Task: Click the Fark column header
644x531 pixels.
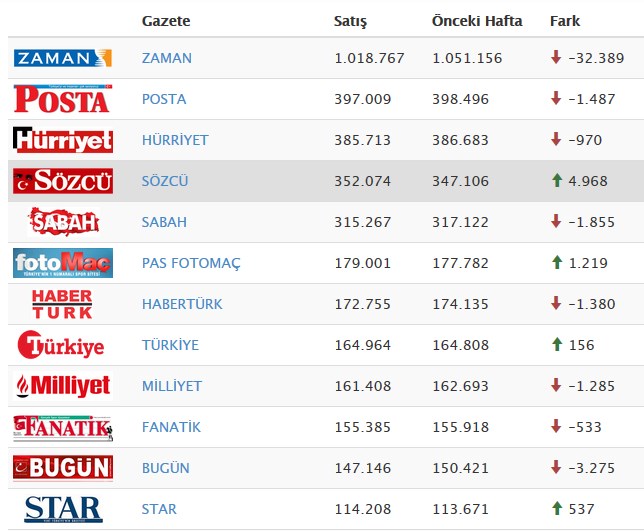Action: pyautogui.click(x=564, y=20)
